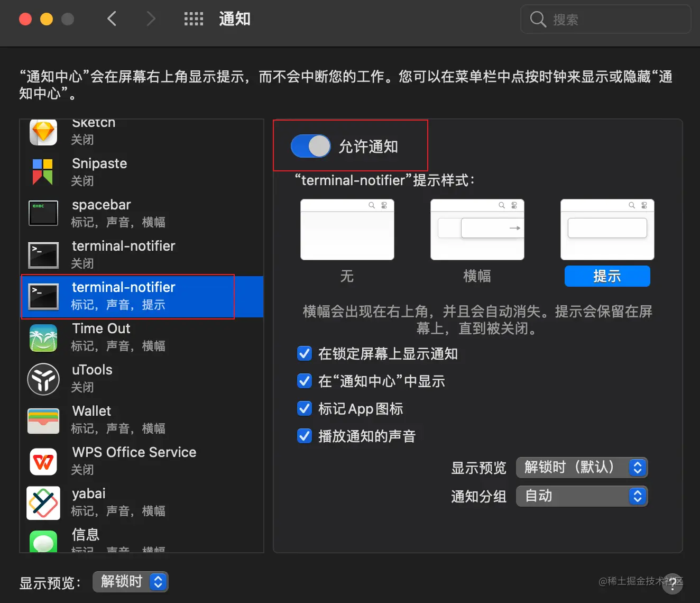The height and width of the screenshot is (603, 700).
Task: Go forward with the right chevron
Action: 151,19
